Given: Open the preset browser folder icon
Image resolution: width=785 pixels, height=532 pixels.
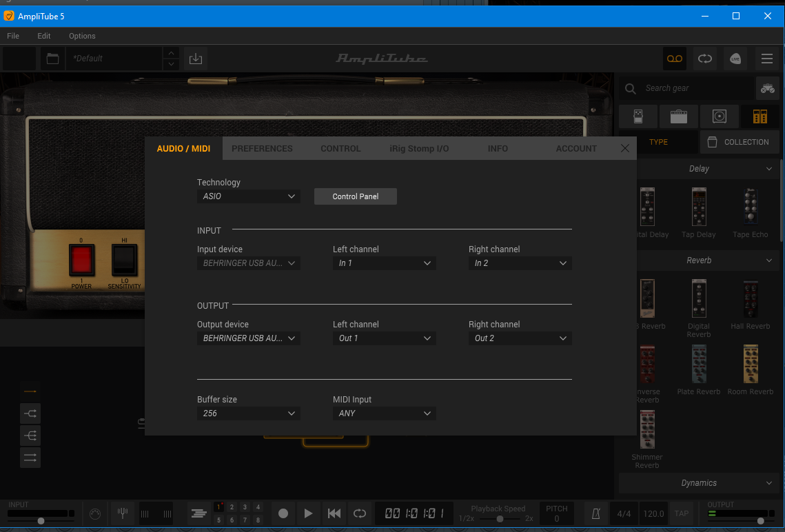Looking at the screenshot, I should click(52, 59).
